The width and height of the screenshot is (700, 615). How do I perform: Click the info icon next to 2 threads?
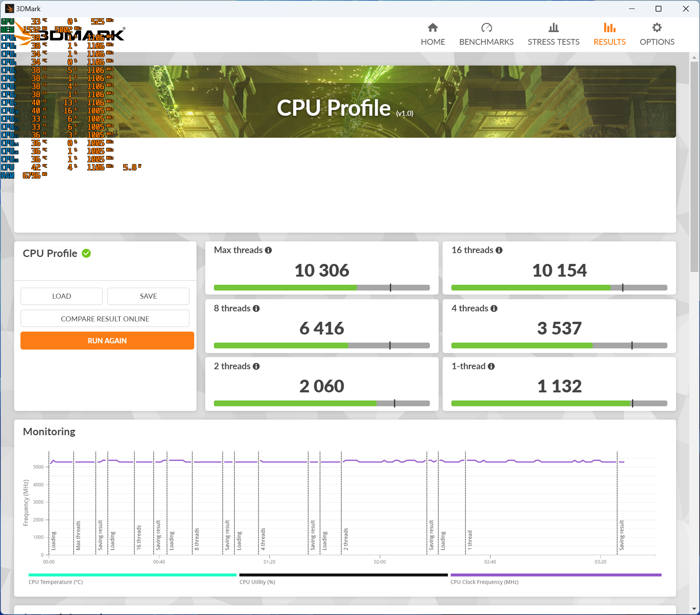pyautogui.click(x=256, y=367)
